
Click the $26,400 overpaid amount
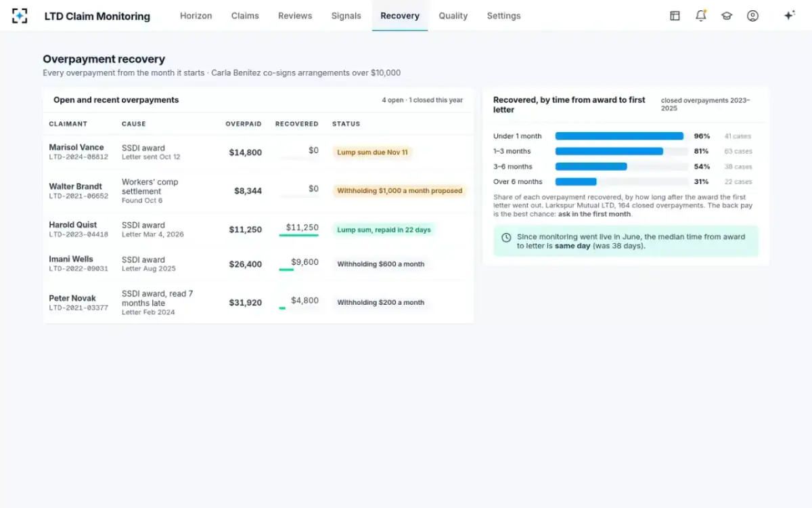(246, 264)
